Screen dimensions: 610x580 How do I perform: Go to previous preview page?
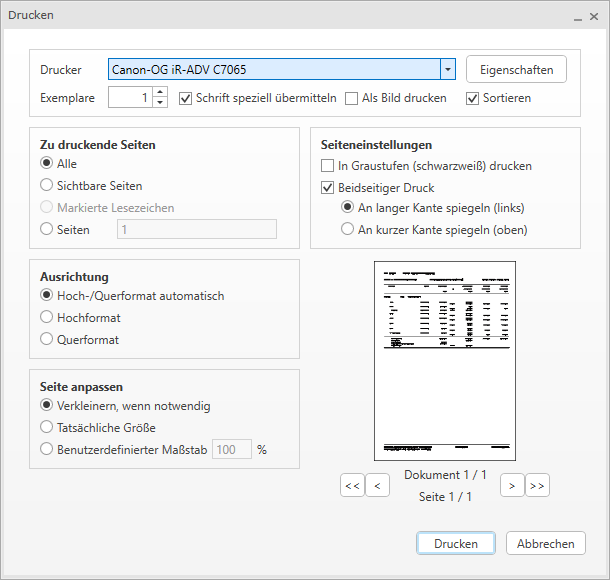click(377, 486)
